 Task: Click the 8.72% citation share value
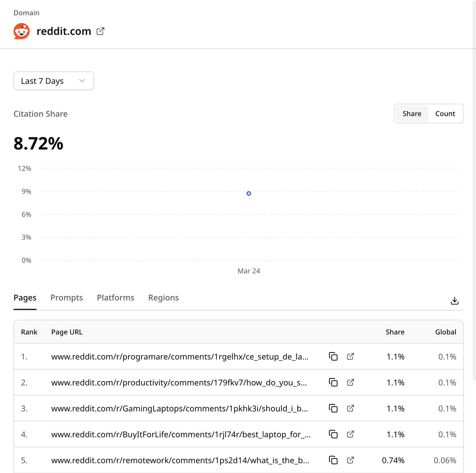pyautogui.click(x=38, y=143)
